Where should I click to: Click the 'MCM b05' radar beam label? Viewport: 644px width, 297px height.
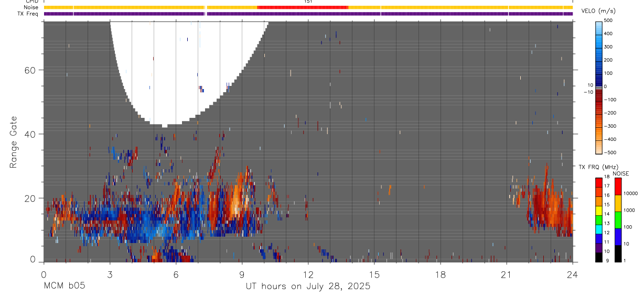coord(63,286)
